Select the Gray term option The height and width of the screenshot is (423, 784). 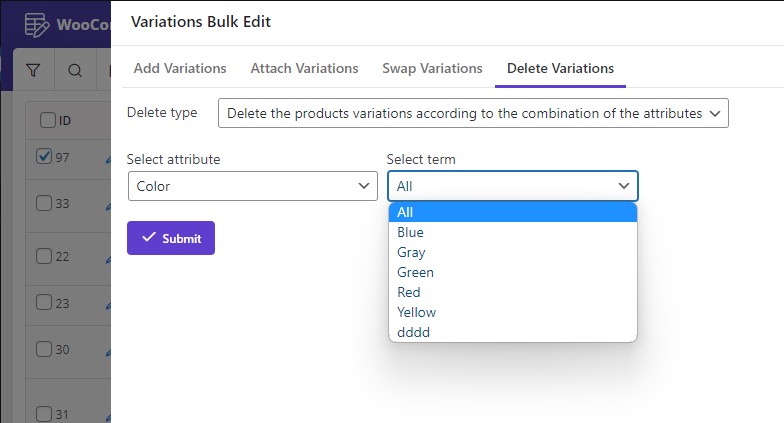[410, 252]
